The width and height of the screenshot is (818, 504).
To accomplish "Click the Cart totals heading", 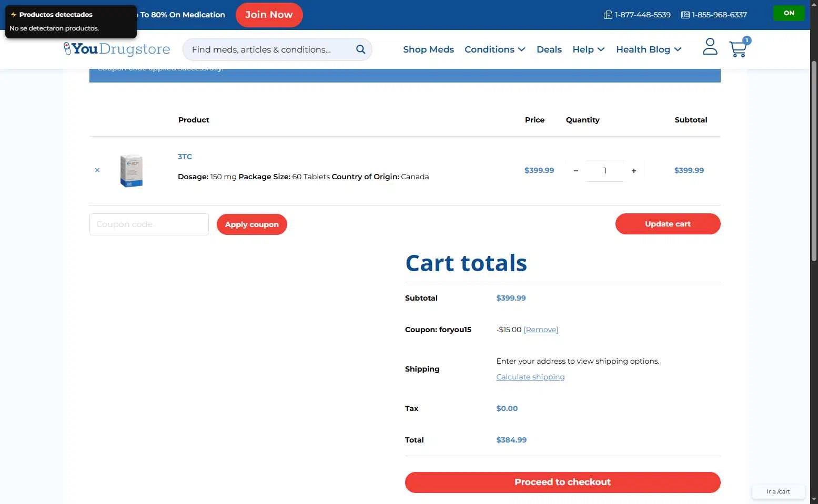I will (466, 263).
